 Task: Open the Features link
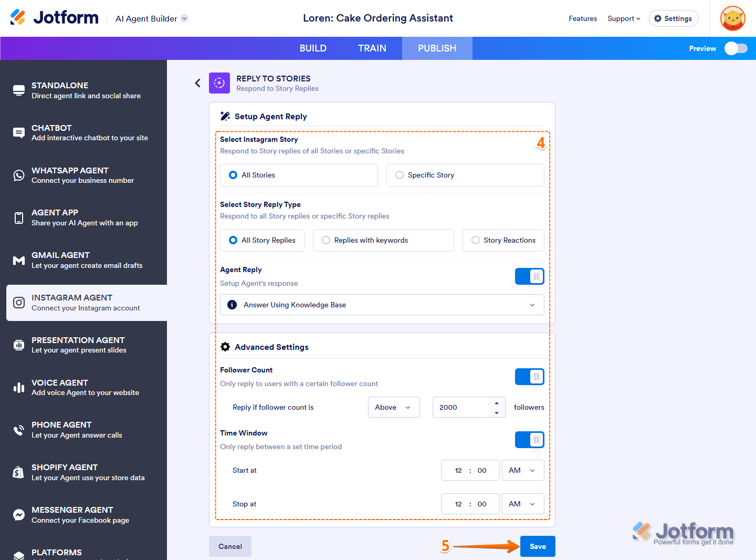pos(583,18)
